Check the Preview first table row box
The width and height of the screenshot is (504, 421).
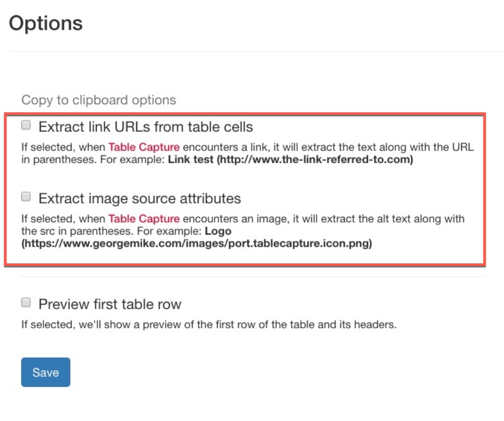point(26,303)
